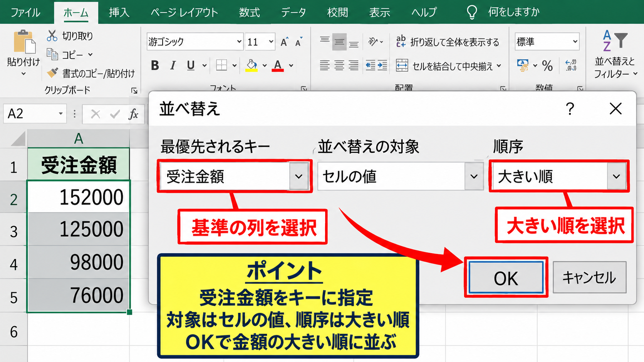The image size is (644, 362).
Task: Click the Borders grid icon
Action: tap(221, 65)
